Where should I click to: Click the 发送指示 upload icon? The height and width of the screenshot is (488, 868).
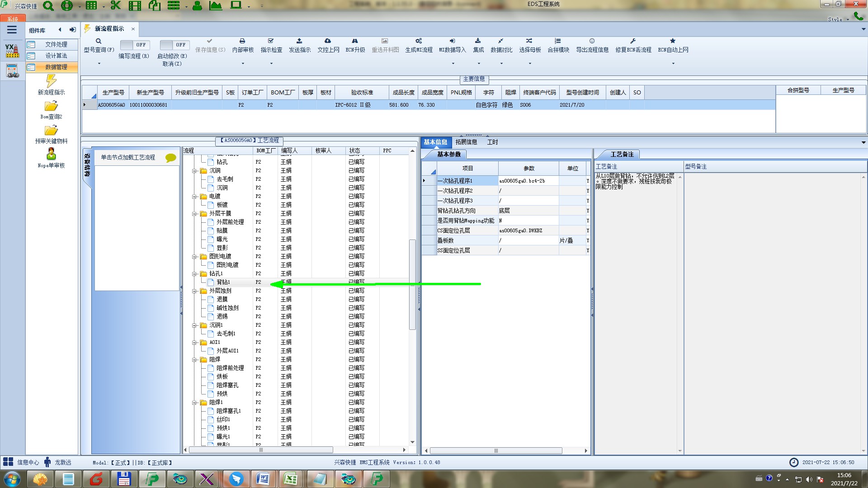tap(299, 41)
